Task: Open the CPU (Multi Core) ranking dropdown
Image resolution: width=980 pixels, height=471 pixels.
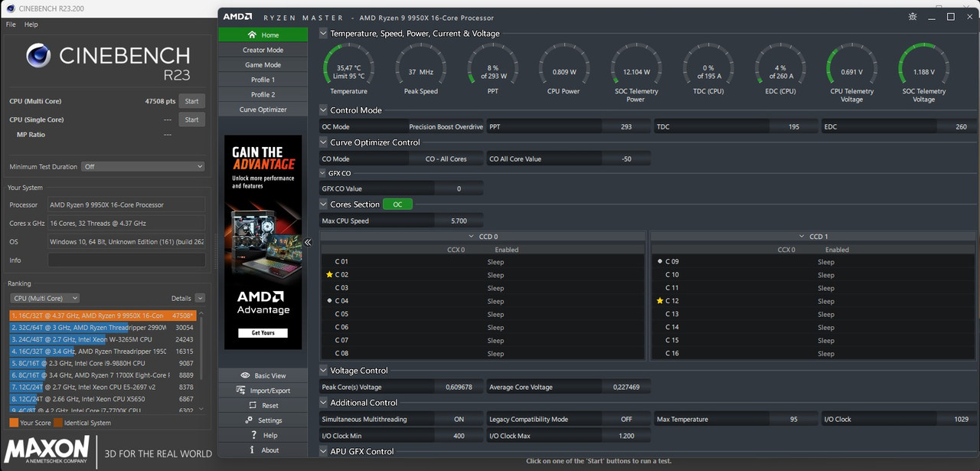Action: tap(44, 298)
